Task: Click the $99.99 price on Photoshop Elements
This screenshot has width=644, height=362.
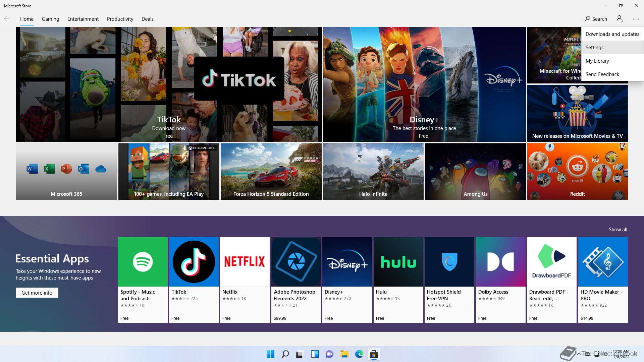Action: (x=280, y=318)
